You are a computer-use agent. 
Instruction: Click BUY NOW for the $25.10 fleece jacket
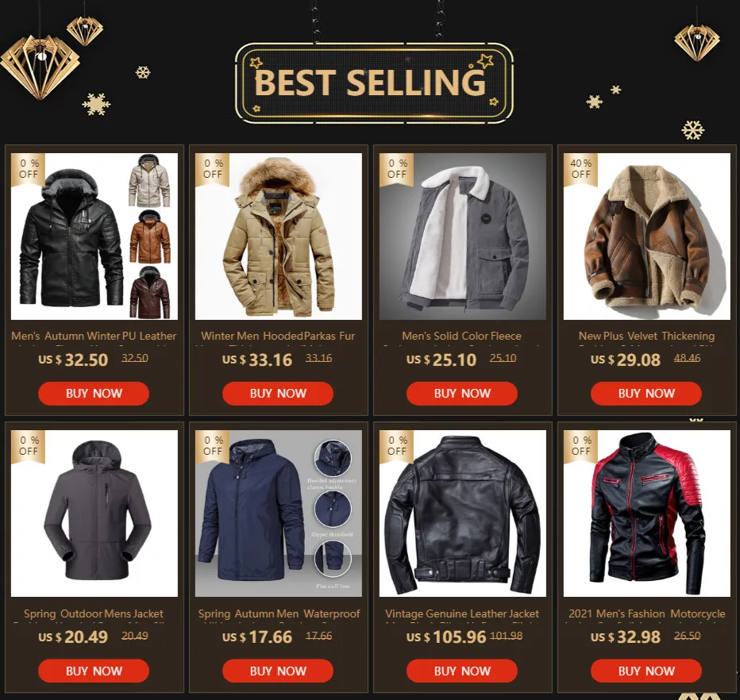tap(461, 394)
